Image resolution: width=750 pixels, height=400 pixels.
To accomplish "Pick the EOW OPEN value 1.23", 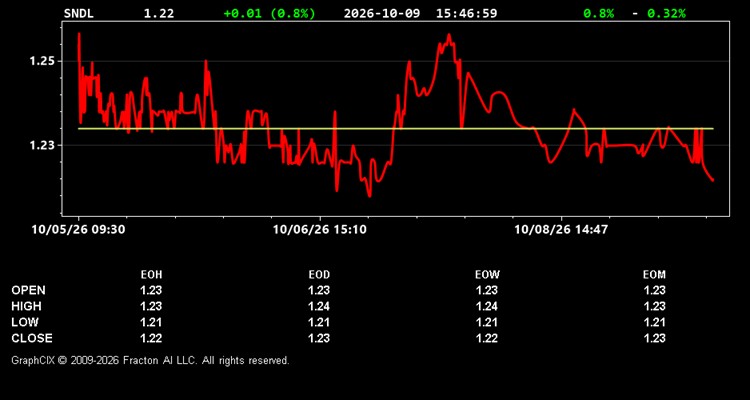I will pos(487,290).
